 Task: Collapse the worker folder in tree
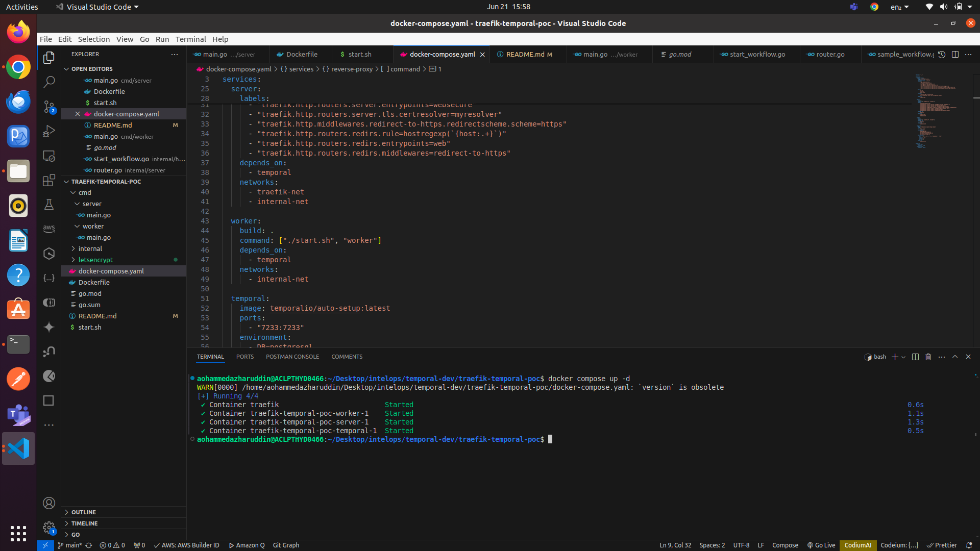93,226
